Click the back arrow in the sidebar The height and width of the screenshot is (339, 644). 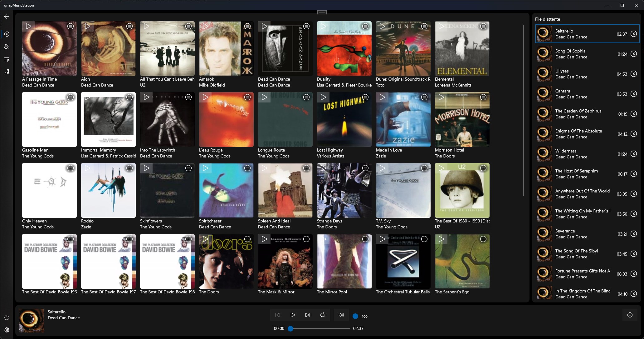7,17
